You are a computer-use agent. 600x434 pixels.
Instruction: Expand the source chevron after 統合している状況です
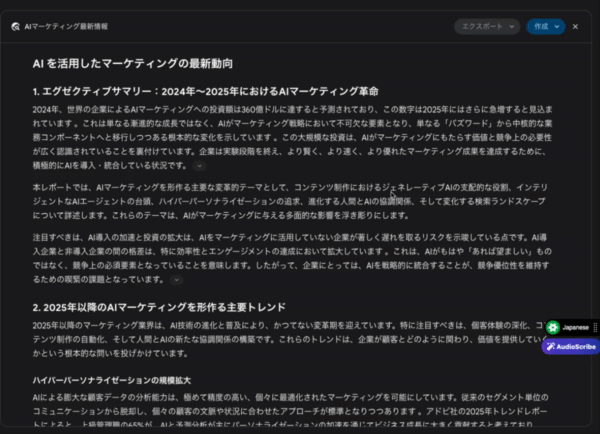[x=199, y=166]
